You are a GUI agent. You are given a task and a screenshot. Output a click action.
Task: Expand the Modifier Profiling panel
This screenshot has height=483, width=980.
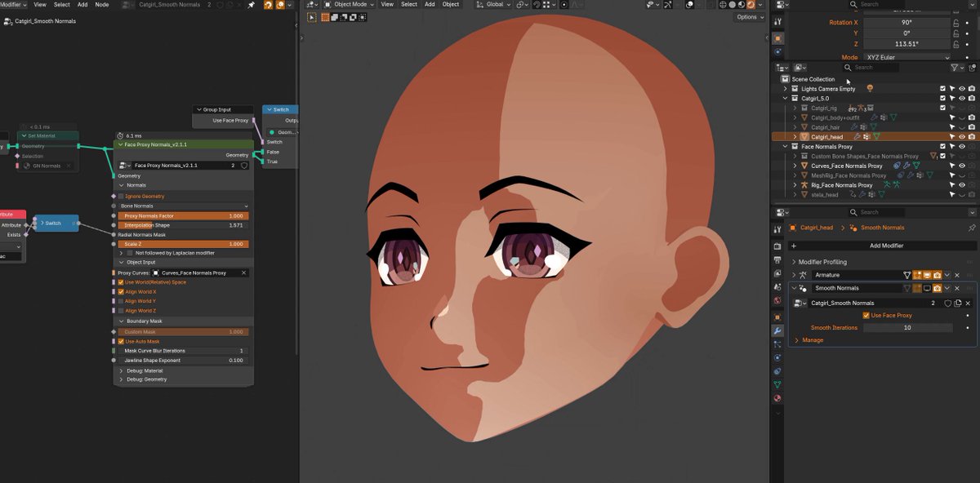coord(821,262)
